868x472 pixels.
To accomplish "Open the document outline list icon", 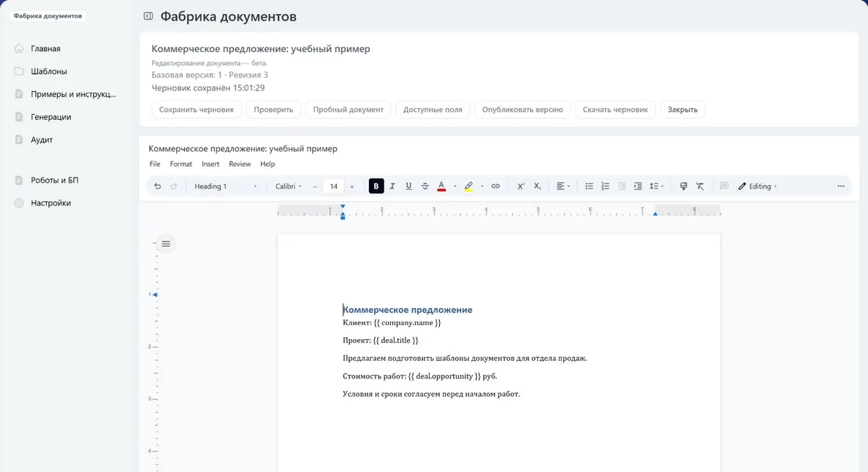I will (166, 244).
